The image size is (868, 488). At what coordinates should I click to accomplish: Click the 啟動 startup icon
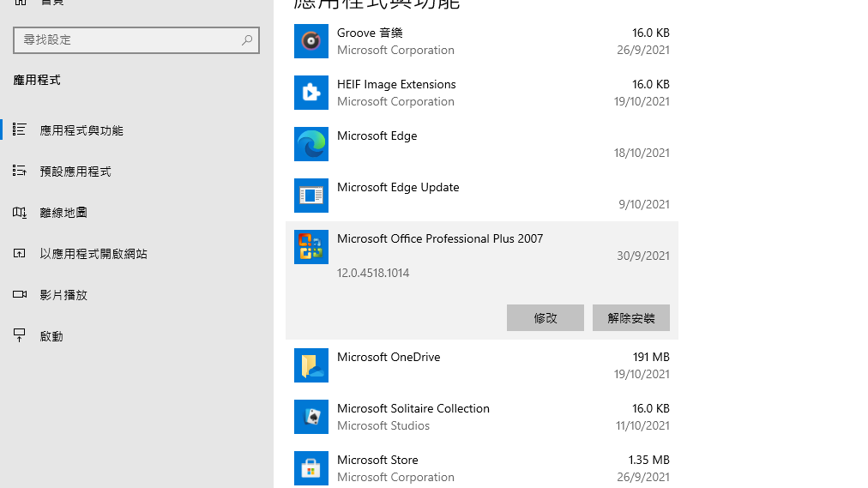[20, 335]
